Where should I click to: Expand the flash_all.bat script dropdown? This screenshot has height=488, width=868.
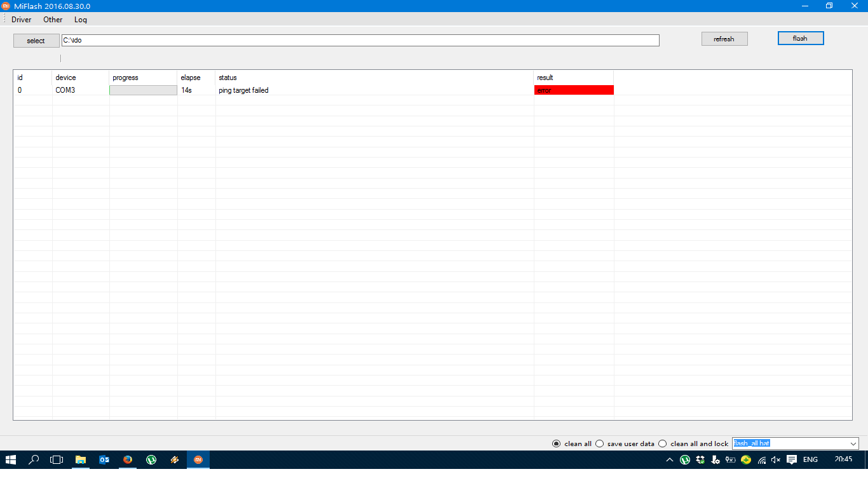click(x=853, y=444)
